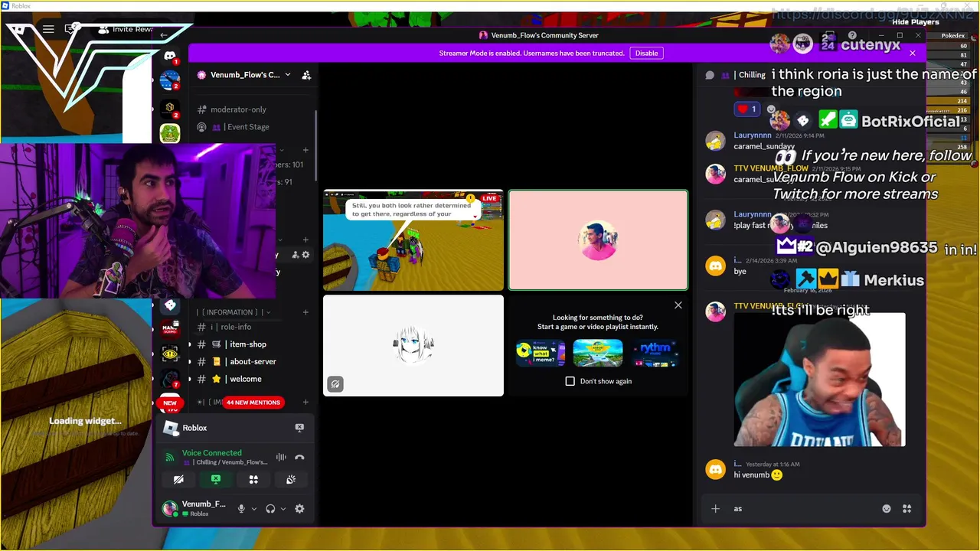Click the chat bubble icon near Chilling
The height and width of the screenshot is (551, 980).
[x=710, y=75]
